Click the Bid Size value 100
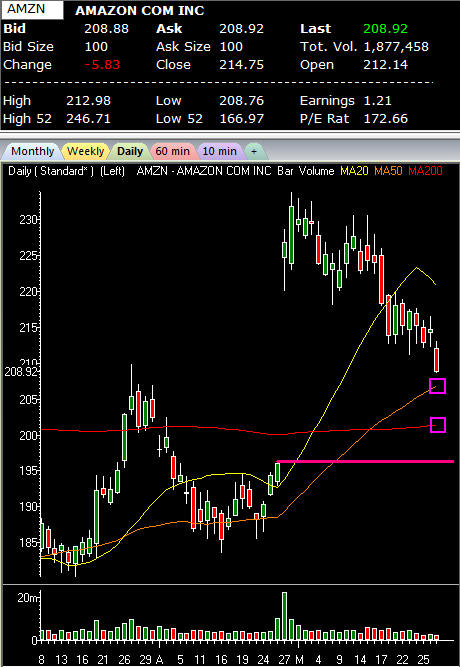This screenshot has width=460, height=667. point(96,47)
